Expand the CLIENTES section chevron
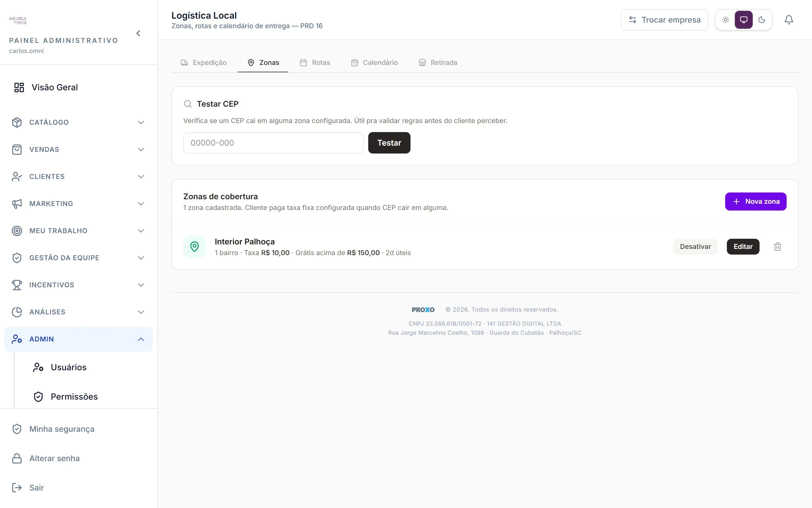This screenshot has width=812, height=508. tap(141, 177)
